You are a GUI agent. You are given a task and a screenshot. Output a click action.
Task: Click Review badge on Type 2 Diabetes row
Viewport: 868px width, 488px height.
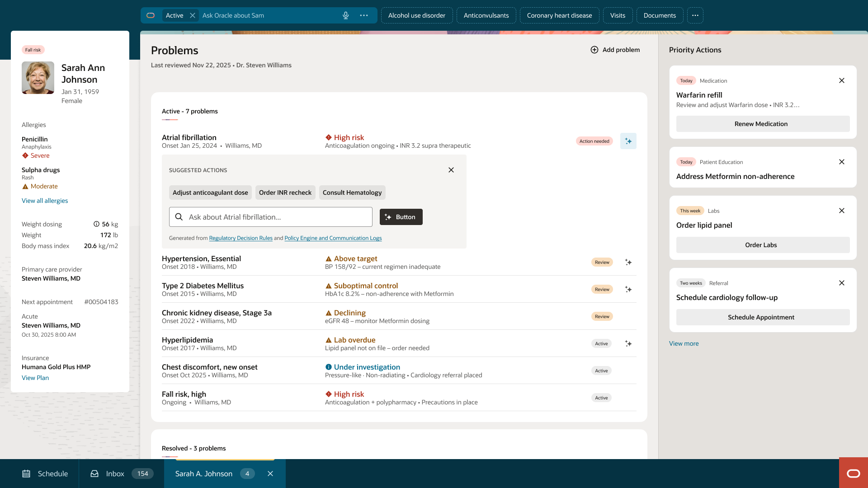(602, 289)
